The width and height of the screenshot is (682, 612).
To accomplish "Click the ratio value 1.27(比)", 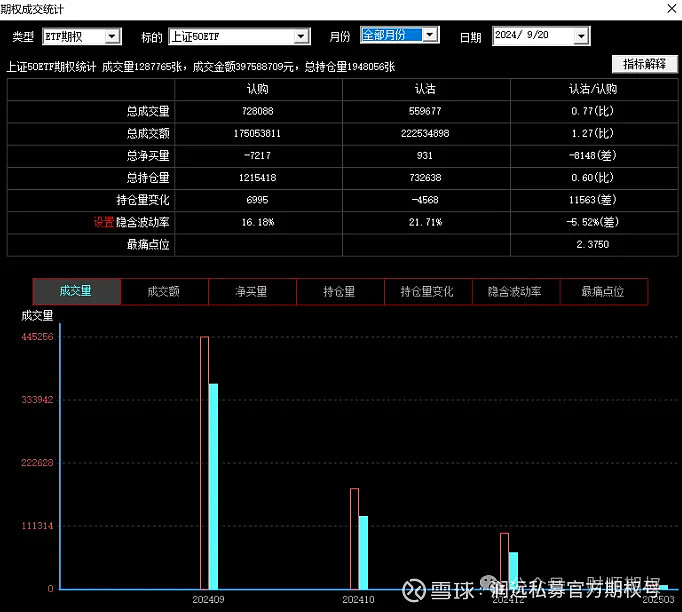I will (592, 134).
